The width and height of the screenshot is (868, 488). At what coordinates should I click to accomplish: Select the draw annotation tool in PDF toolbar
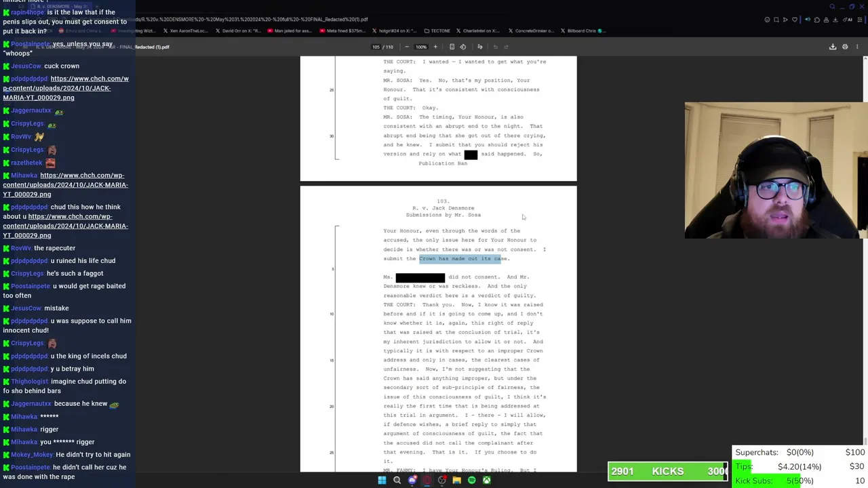479,47
